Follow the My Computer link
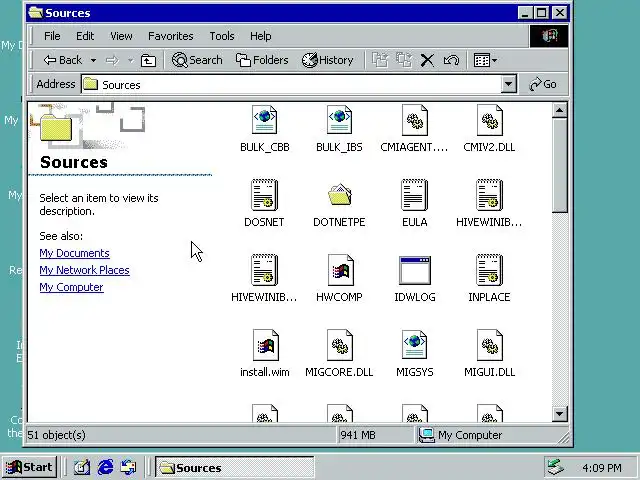 (x=71, y=287)
